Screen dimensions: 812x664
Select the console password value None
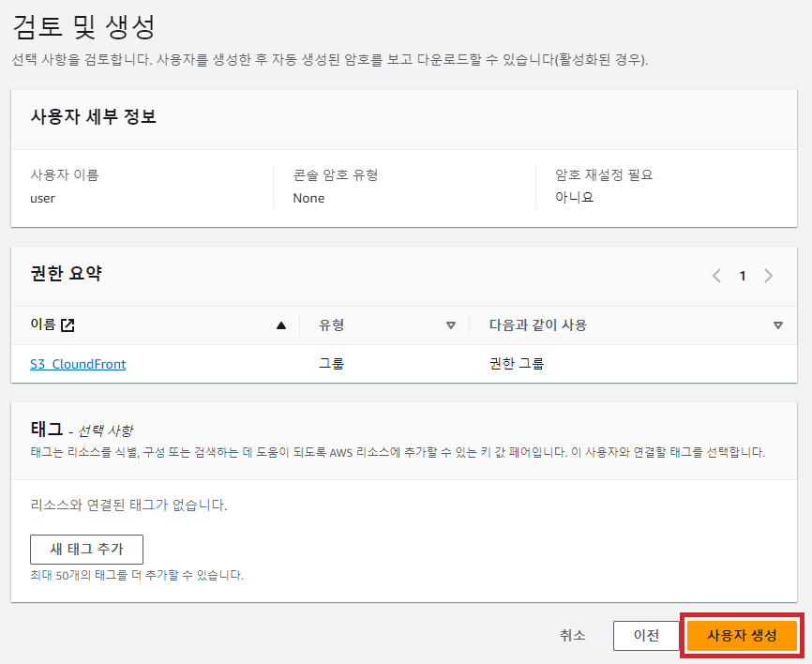tap(308, 198)
